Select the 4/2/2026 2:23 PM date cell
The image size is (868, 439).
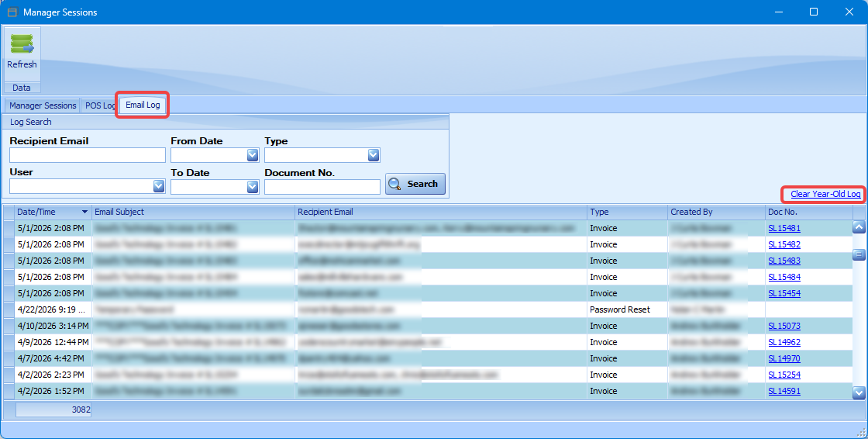pyautogui.click(x=53, y=375)
